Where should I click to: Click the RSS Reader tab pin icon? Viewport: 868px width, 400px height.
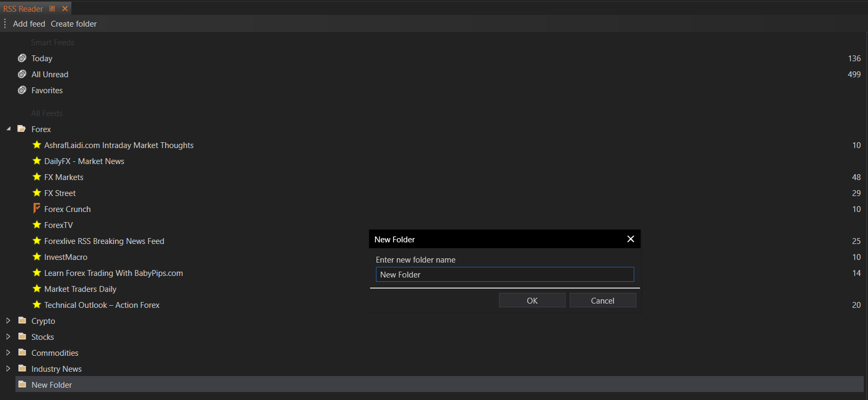pyautogui.click(x=52, y=9)
